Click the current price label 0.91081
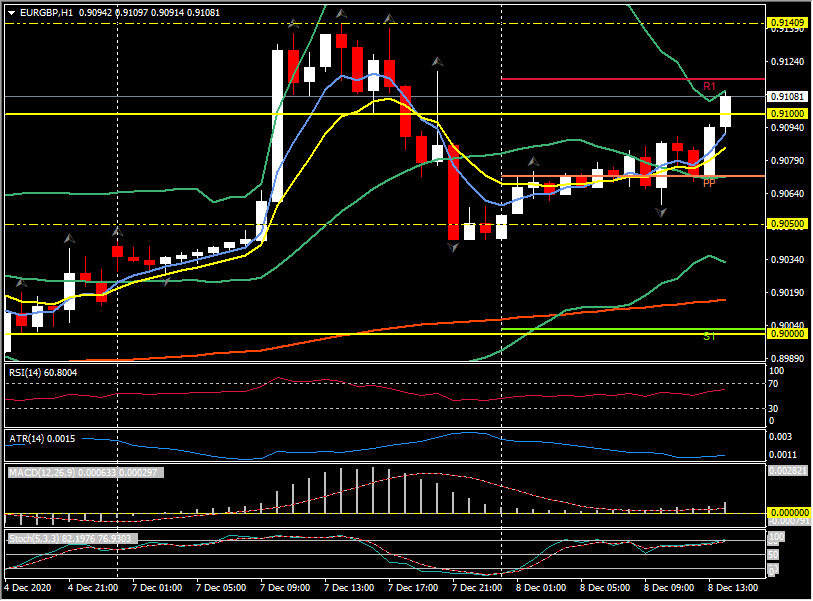 pos(789,97)
